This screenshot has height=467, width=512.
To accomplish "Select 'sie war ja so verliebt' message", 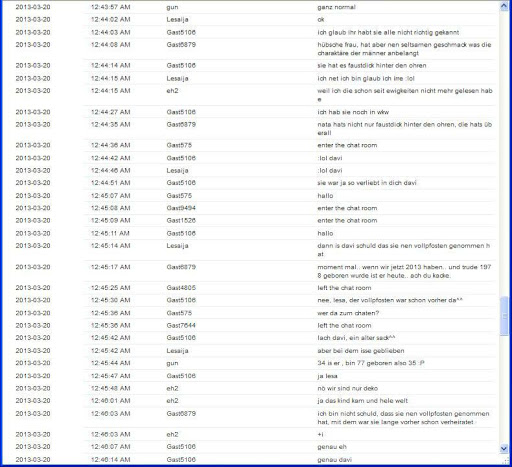I will tap(367, 183).
